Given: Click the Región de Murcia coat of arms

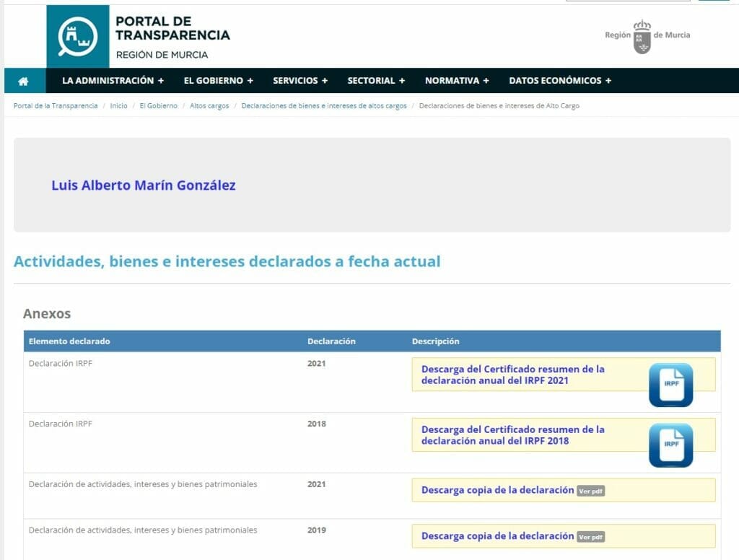Looking at the screenshot, I should [642, 36].
